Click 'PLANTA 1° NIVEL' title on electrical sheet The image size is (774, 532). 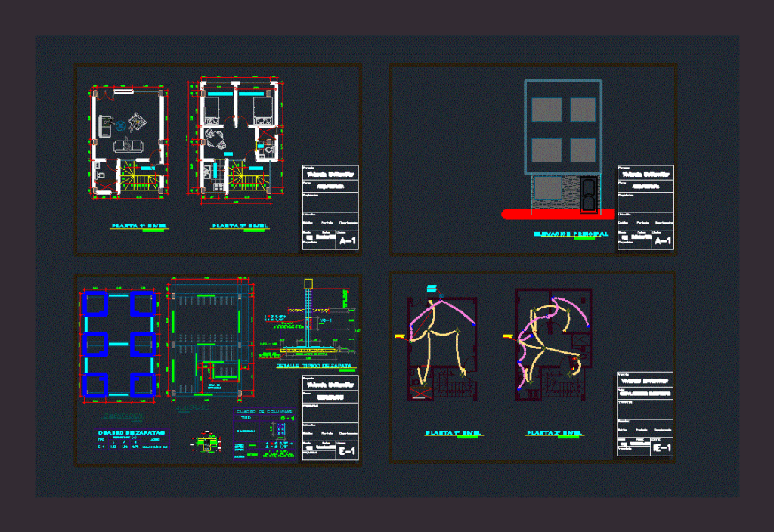point(454,433)
